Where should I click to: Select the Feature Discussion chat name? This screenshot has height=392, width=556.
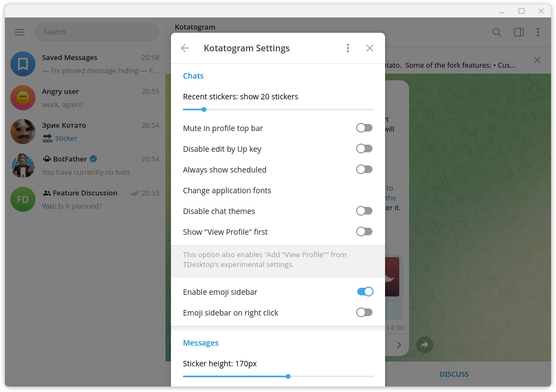point(85,193)
